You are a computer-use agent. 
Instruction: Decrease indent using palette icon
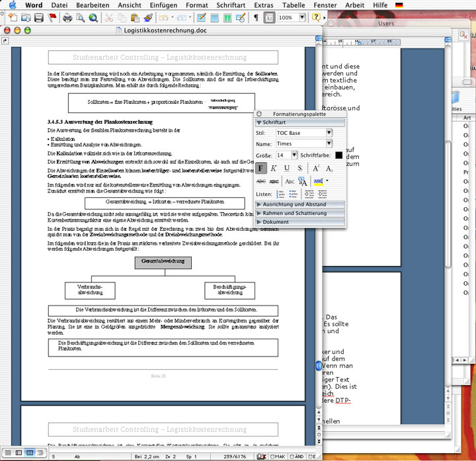tap(309, 194)
